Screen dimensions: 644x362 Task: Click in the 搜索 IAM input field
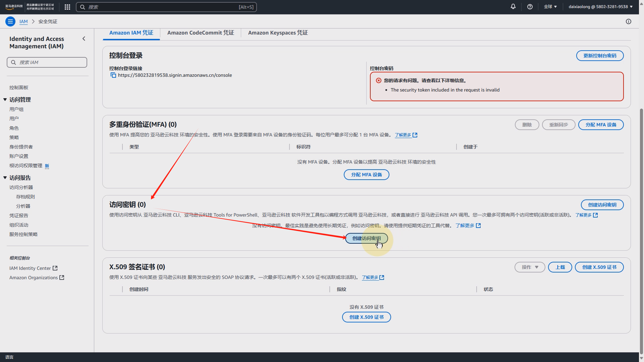(x=50, y=62)
